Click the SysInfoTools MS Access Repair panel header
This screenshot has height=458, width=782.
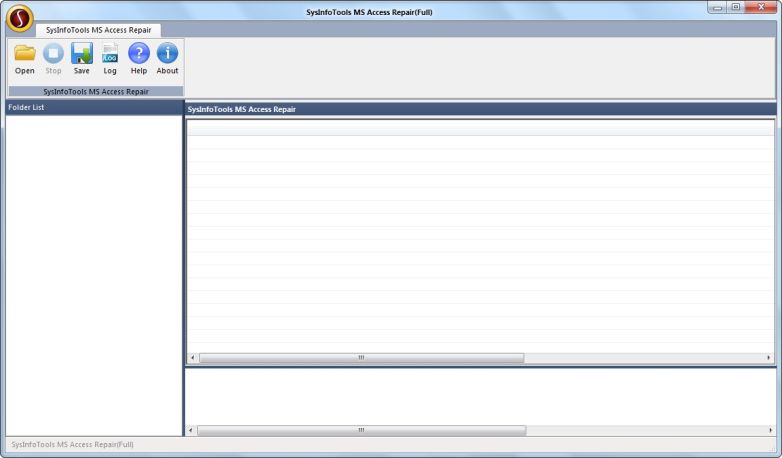480,109
